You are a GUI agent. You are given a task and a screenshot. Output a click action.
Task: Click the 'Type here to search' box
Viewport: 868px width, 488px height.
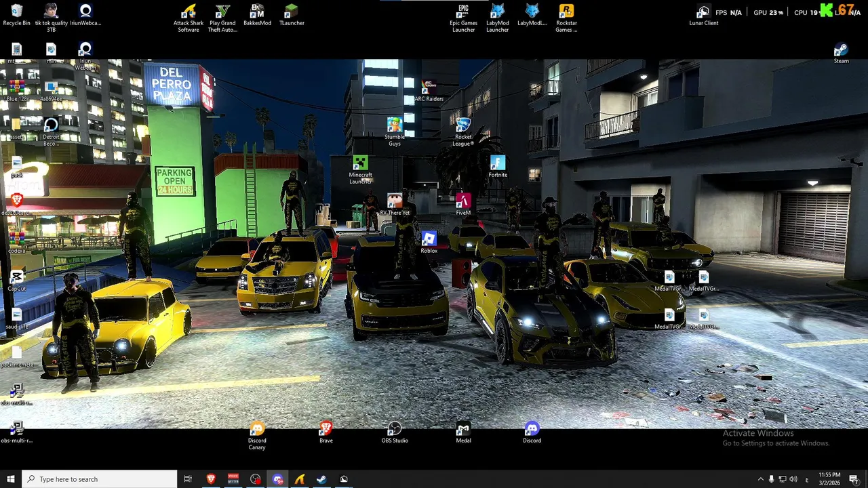(x=99, y=479)
